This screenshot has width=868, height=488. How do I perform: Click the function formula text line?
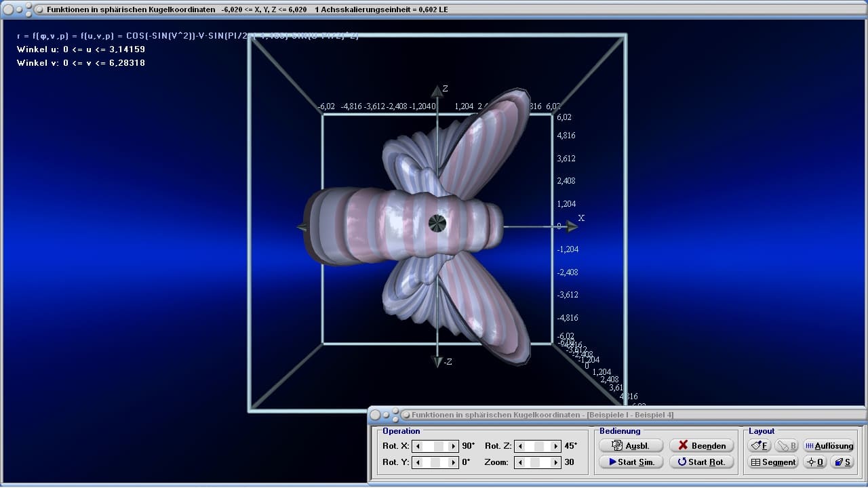pyautogui.click(x=188, y=36)
